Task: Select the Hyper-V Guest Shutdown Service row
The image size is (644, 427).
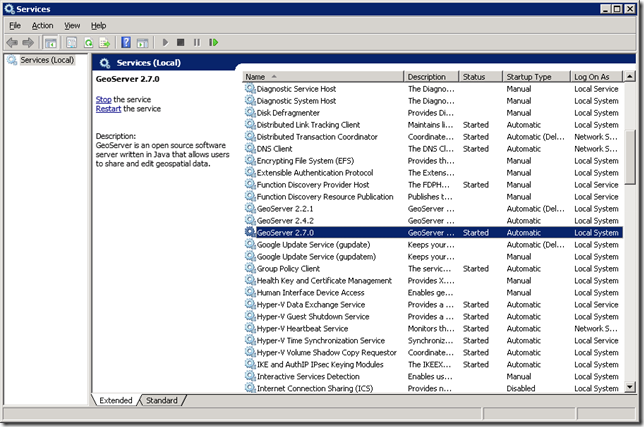Action: point(433,316)
